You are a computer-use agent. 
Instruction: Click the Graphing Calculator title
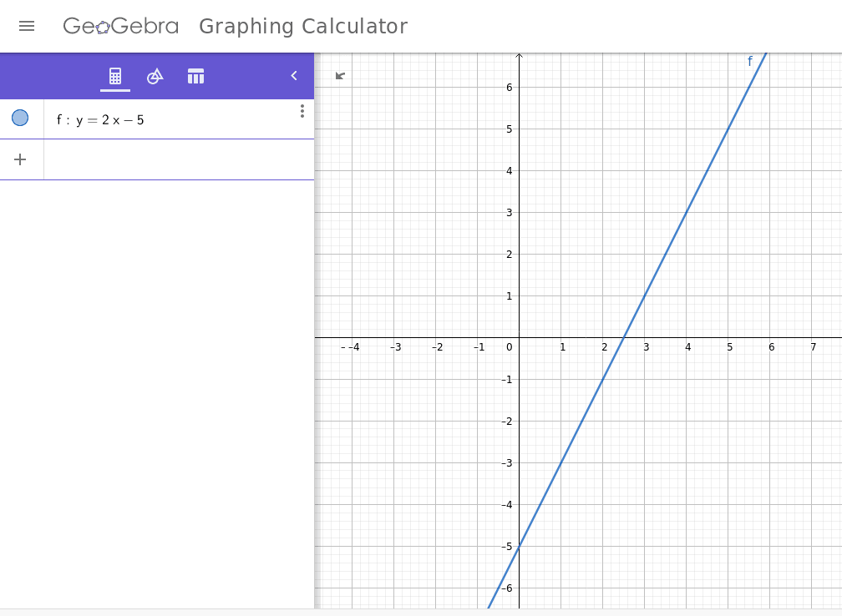(303, 26)
